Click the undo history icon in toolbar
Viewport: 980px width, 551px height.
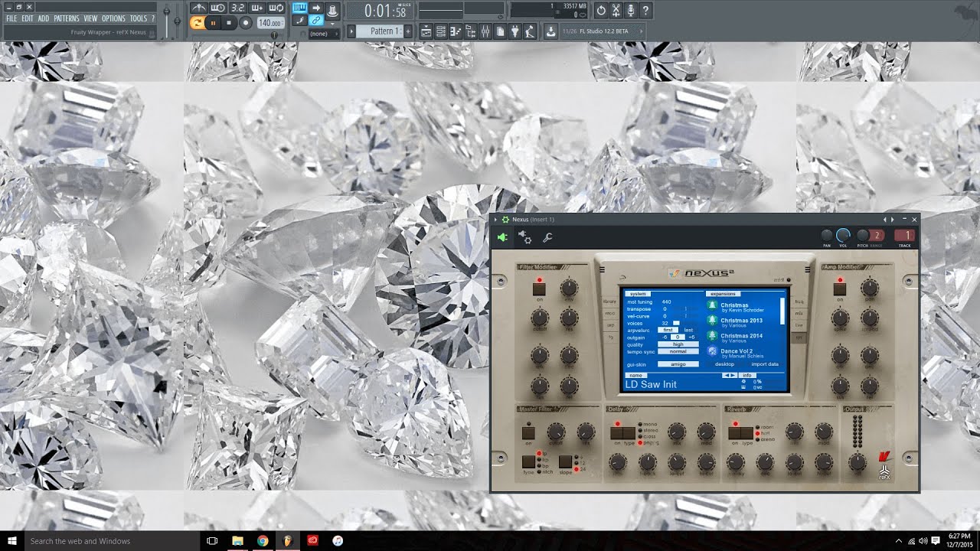pyautogui.click(x=601, y=10)
